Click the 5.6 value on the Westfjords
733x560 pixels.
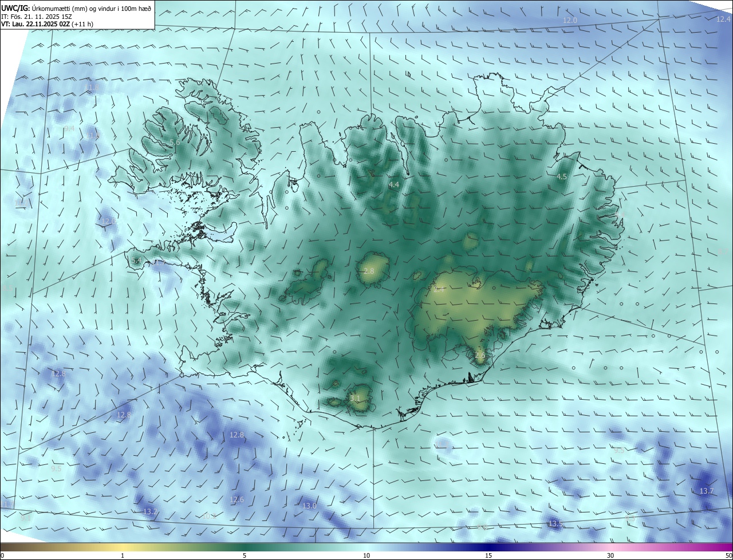pos(175,142)
